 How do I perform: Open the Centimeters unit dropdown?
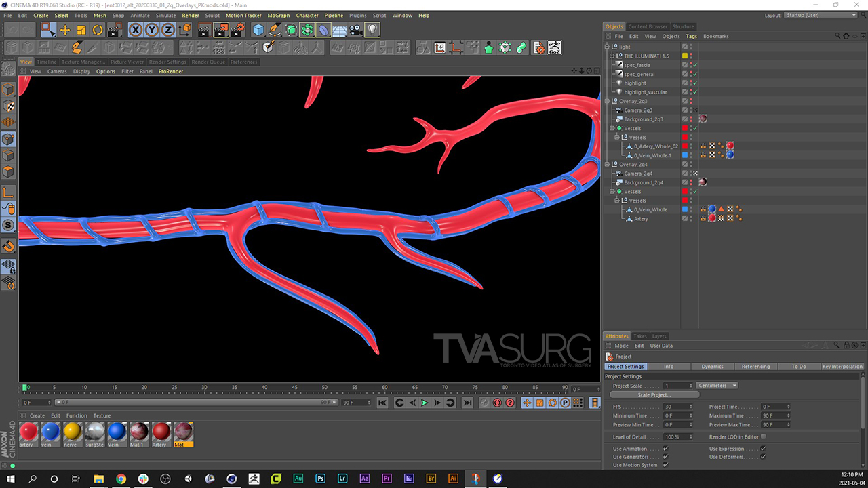pos(717,386)
